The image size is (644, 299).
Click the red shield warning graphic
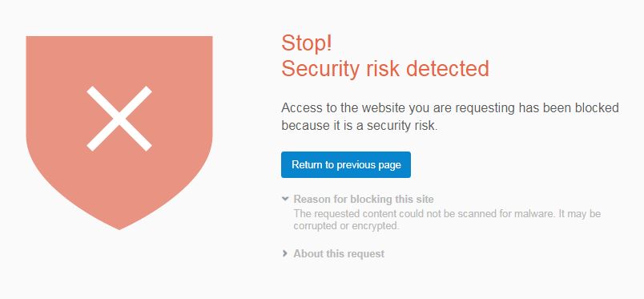(x=119, y=132)
